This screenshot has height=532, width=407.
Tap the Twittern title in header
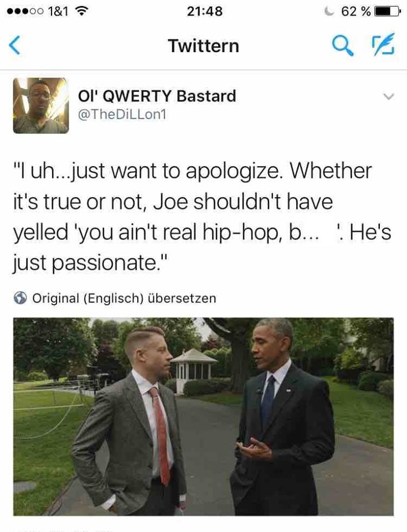tap(204, 46)
